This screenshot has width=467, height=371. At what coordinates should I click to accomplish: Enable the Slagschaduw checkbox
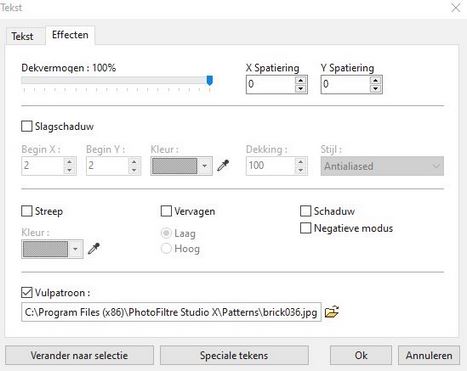27,126
